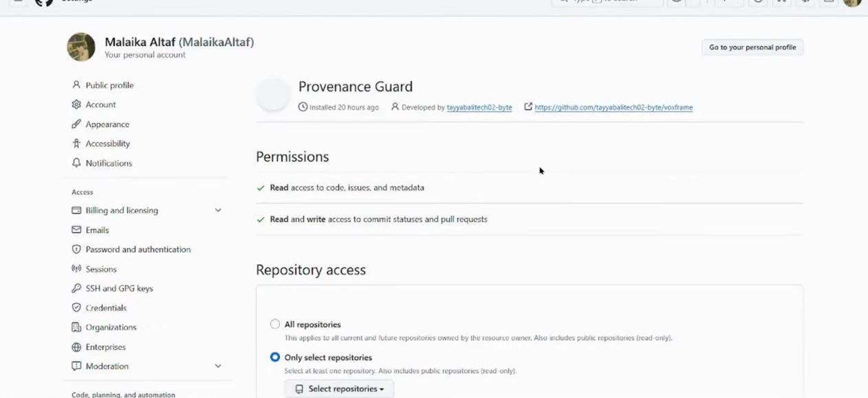868x398 pixels.
Task: Click the Notifications bell icon
Action: pyautogui.click(x=76, y=163)
